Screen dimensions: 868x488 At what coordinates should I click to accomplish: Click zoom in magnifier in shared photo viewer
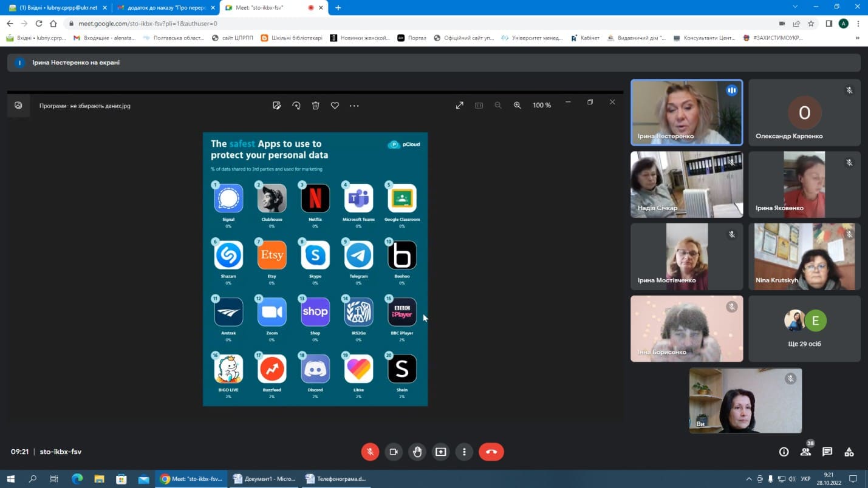pyautogui.click(x=518, y=106)
